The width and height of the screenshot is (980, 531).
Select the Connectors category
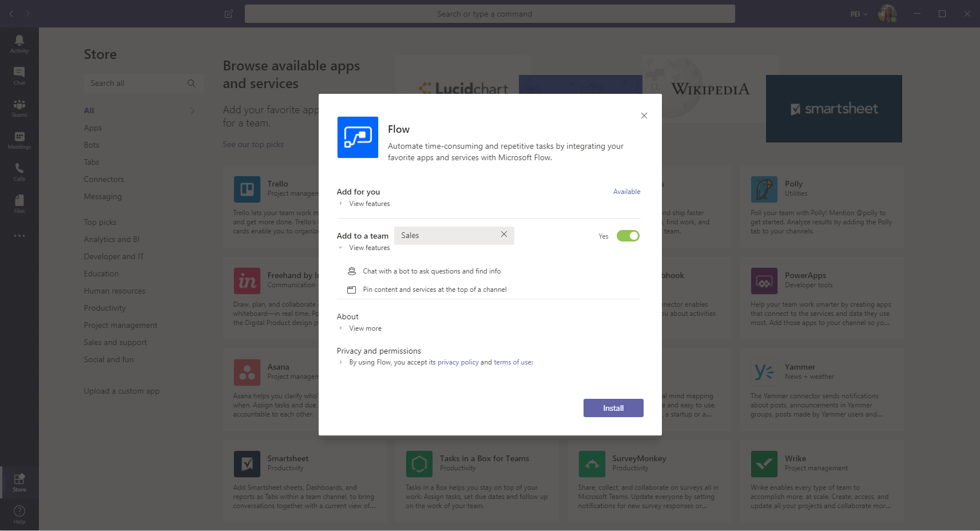[104, 180]
